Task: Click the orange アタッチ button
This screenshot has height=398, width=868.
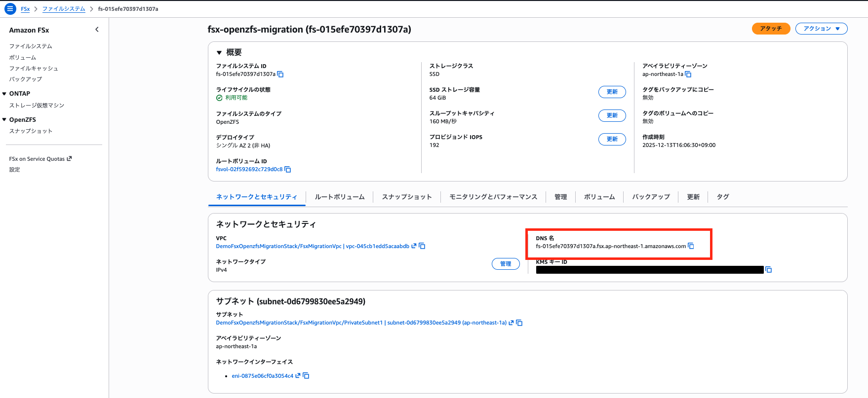Action: tap(771, 29)
